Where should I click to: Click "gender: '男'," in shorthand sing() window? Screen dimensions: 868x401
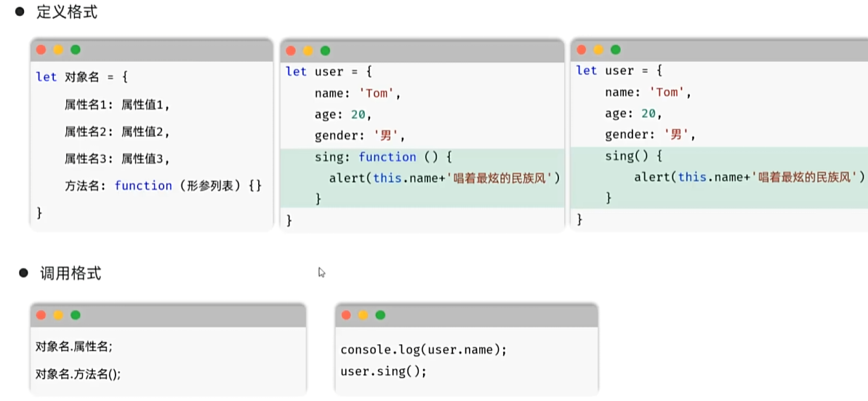point(650,135)
